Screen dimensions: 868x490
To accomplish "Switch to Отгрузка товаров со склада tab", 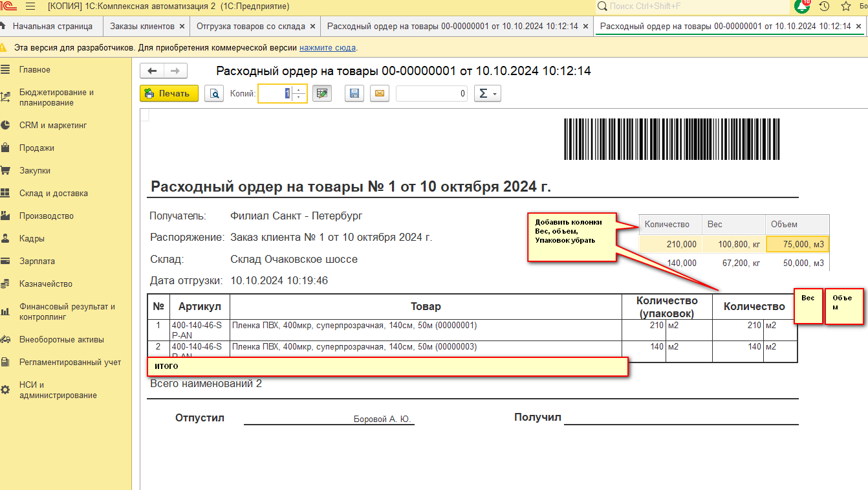I will coord(252,27).
